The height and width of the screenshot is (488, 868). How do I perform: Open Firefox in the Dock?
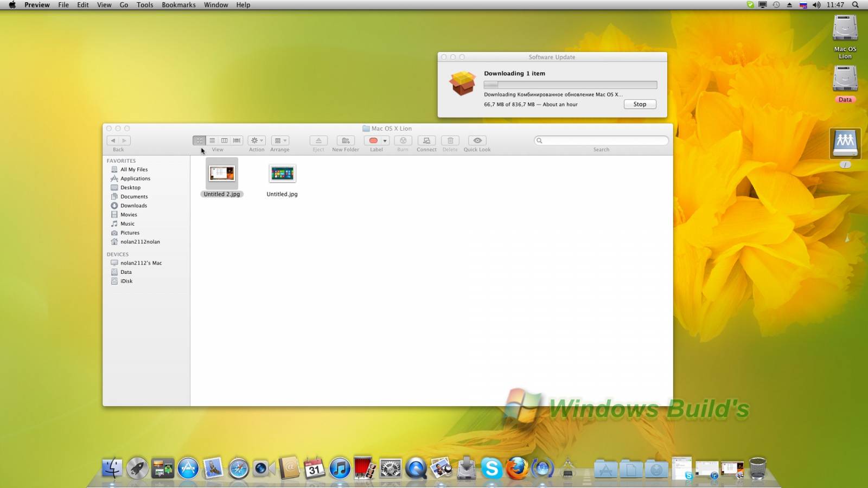coord(517,468)
